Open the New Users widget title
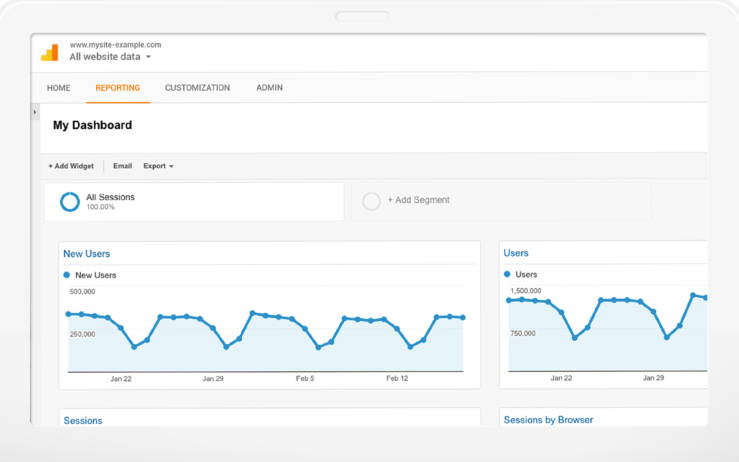Viewport: 739px width, 462px height. pos(87,254)
